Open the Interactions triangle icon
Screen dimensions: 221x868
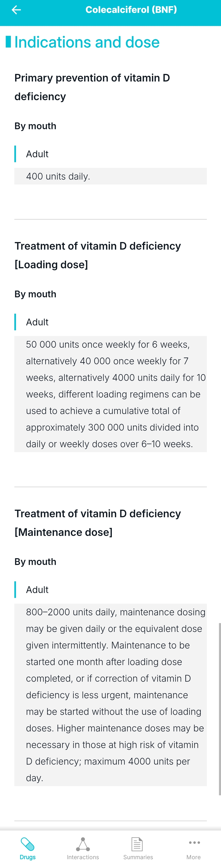coord(83,844)
